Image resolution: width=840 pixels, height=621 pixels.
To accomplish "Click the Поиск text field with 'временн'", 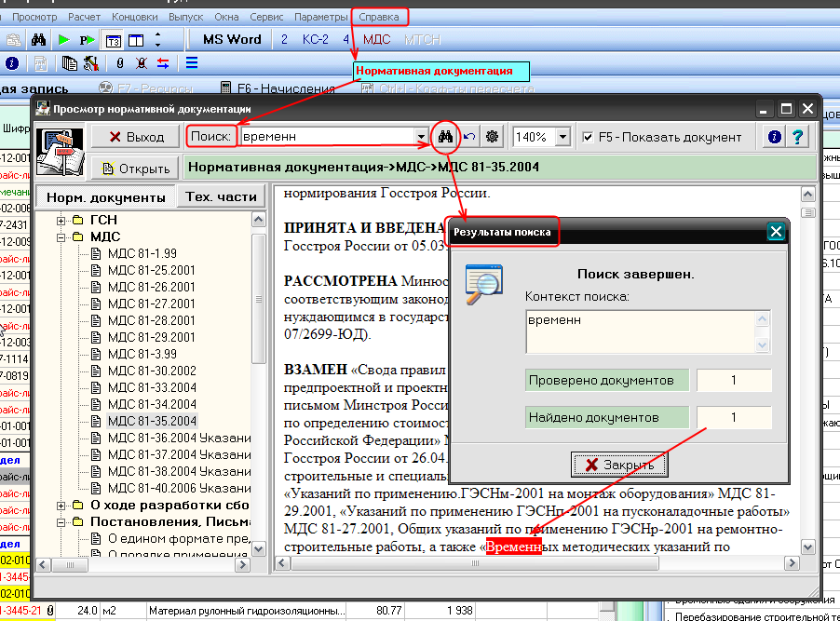I will [328, 137].
